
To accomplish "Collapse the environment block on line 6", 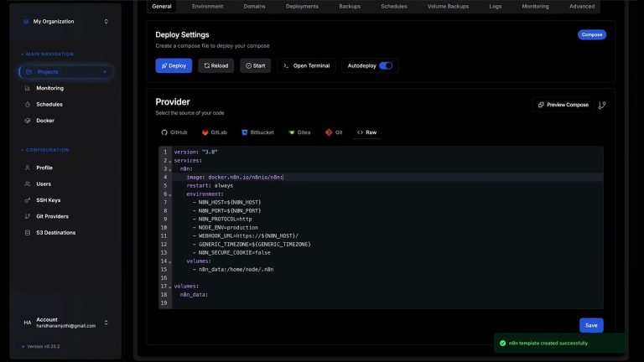I will (169, 194).
